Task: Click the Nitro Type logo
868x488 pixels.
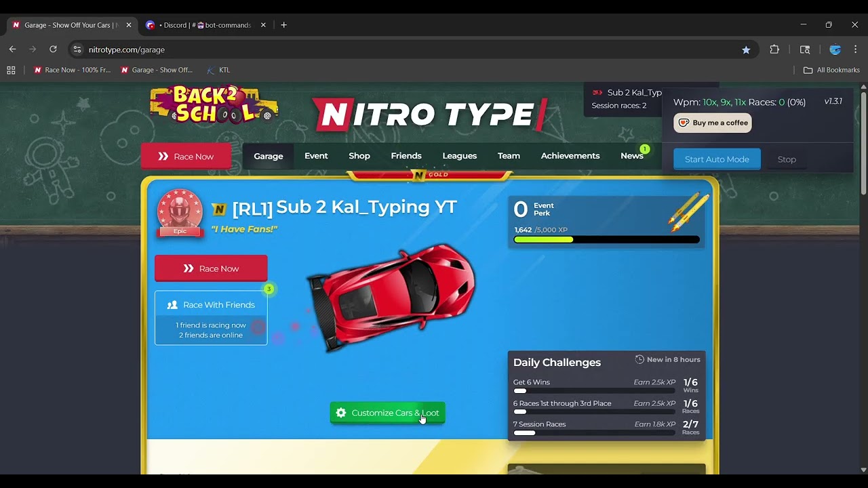Action: pos(429,114)
